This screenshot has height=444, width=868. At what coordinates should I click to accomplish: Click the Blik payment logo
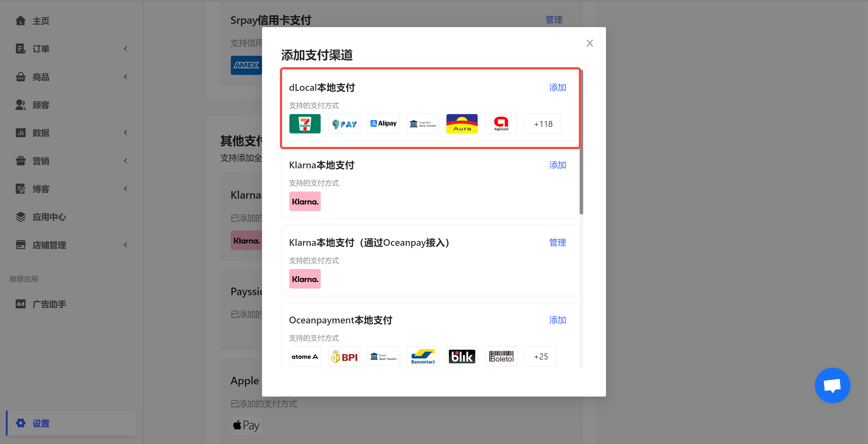(462, 356)
